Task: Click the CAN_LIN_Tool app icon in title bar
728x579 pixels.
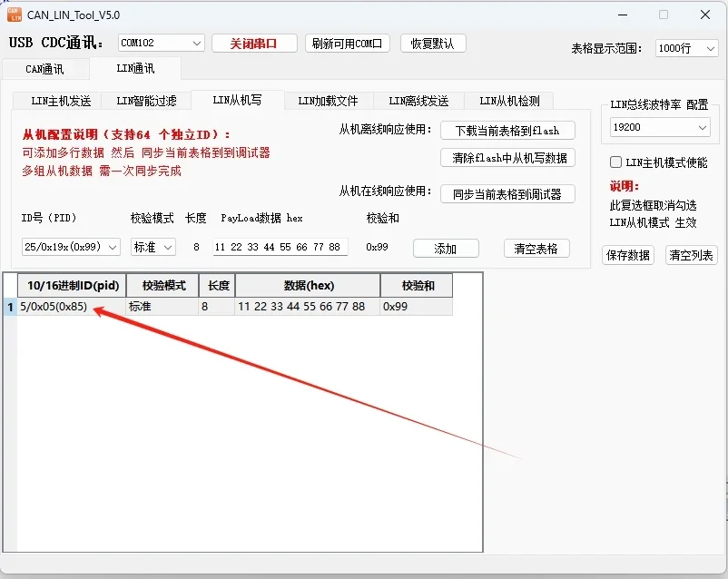Action: [x=15, y=15]
